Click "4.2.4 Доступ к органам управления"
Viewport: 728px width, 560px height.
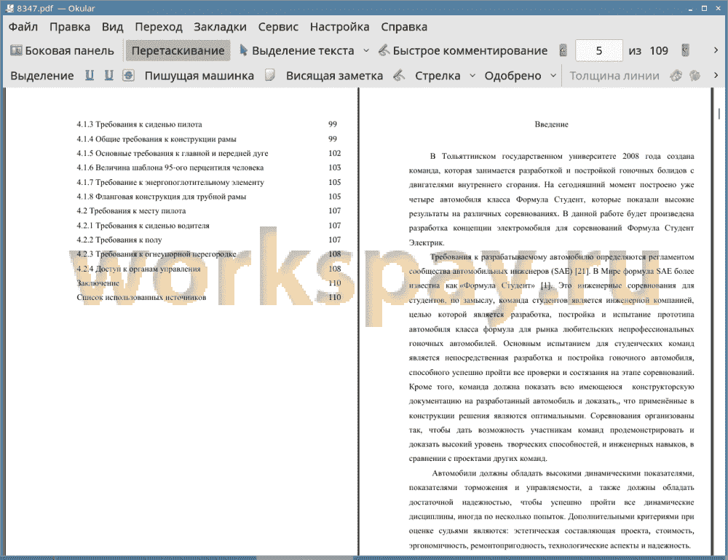(139, 269)
